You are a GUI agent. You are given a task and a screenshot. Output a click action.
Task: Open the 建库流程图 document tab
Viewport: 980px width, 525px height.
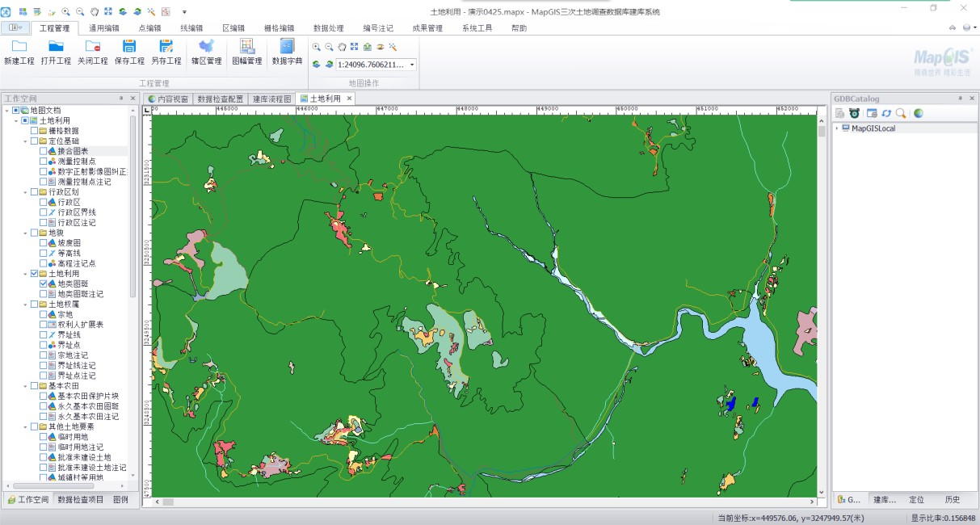271,99
